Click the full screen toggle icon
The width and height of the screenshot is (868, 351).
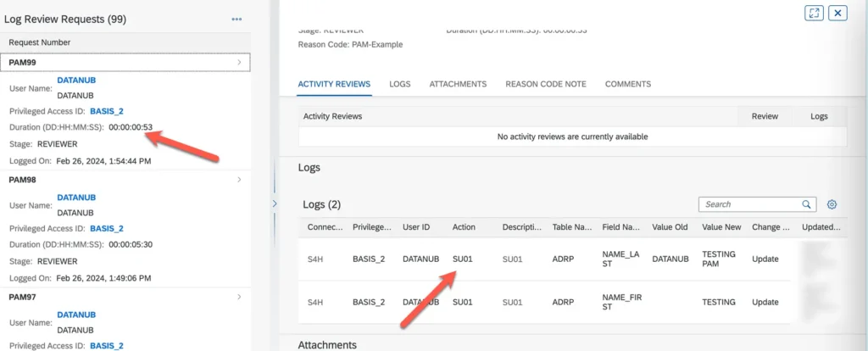pos(814,13)
